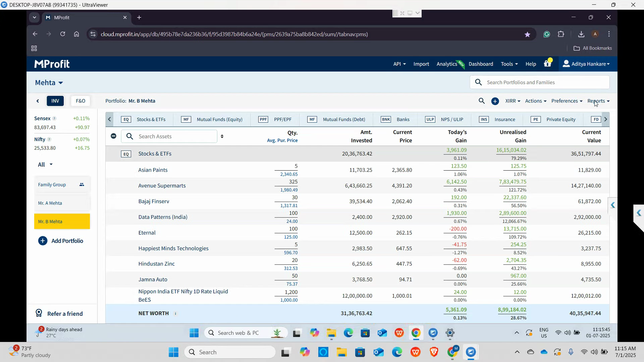The width and height of the screenshot is (644, 362).
Task: Open the Help link
Action: point(531,64)
